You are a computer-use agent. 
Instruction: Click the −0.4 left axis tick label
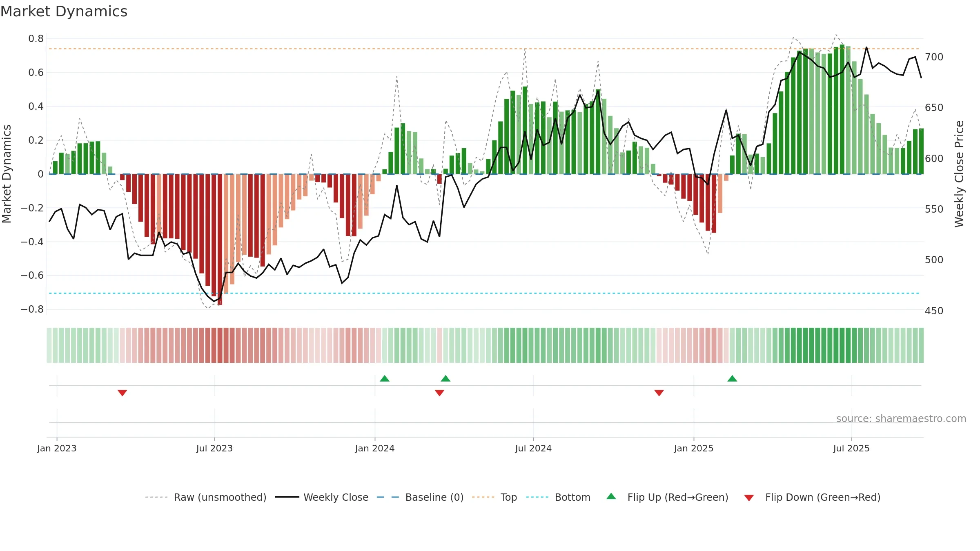point(32,242)
